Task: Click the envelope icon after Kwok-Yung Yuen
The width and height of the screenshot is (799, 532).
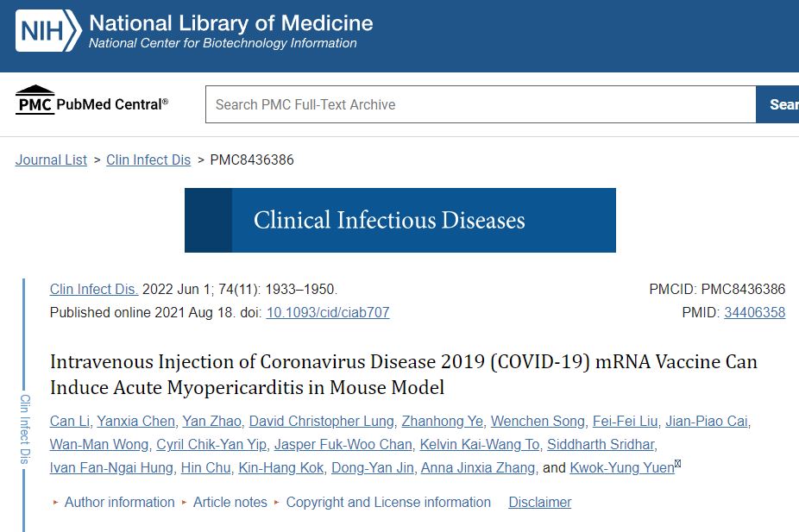Action: [678, 465]
